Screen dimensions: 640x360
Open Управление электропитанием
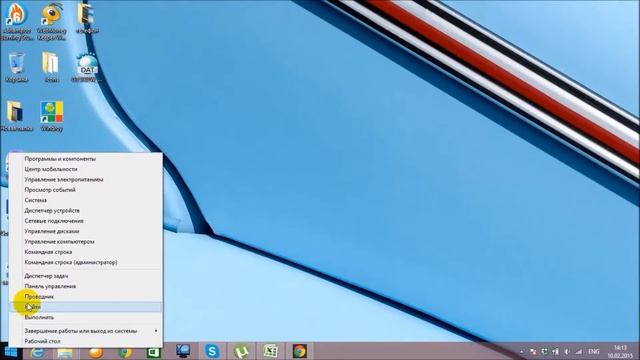point(86,180)
